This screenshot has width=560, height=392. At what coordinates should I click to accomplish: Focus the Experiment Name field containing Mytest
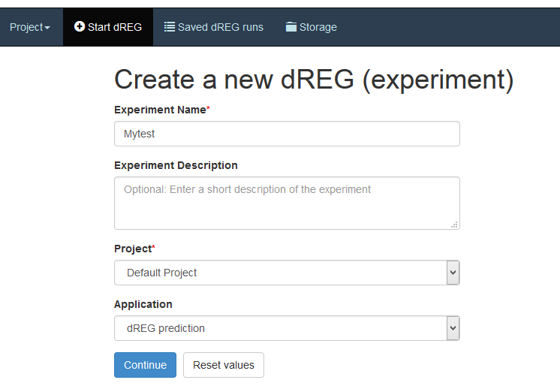287,134
